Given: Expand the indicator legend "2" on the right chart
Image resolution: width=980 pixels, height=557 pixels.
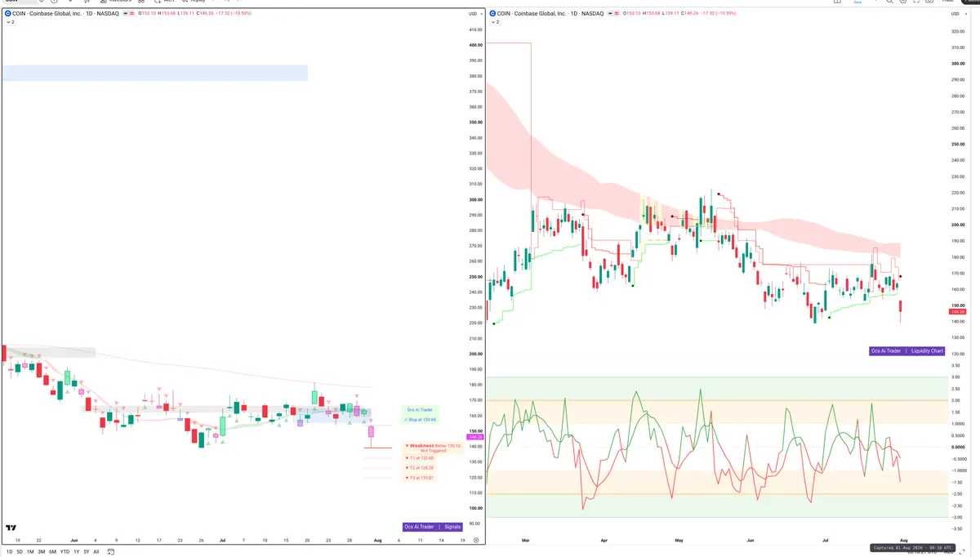Looking at the screenshot, I should click(494, 22).
